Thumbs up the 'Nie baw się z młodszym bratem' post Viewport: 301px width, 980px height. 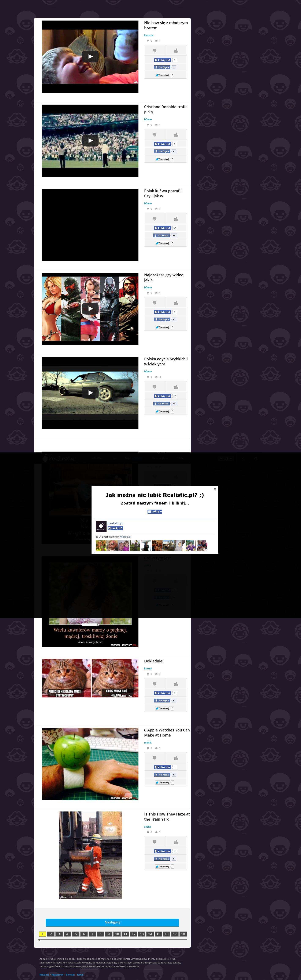tap(176, 51)
